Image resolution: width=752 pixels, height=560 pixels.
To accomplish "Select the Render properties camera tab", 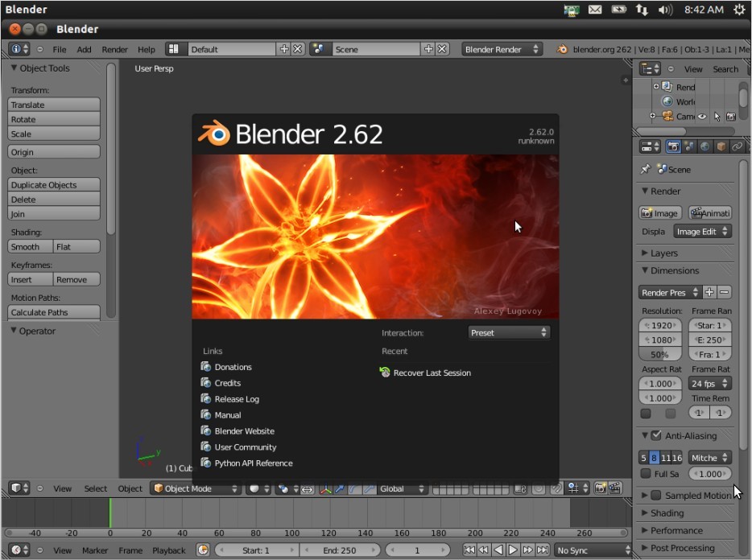I will pos(673,146).
